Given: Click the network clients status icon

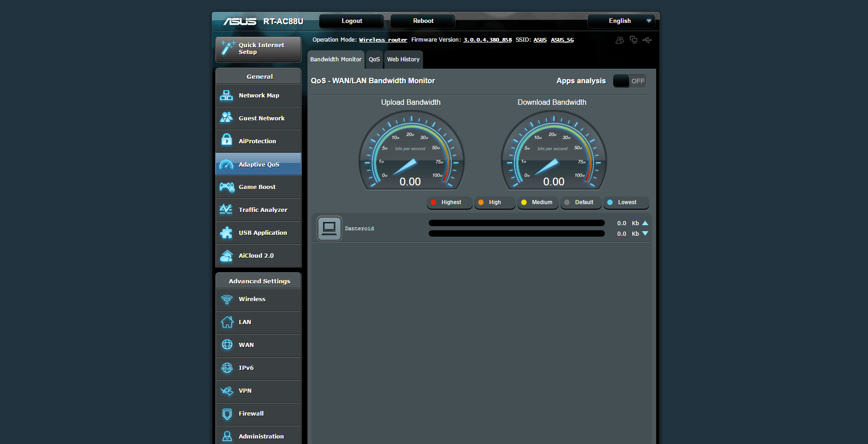Looking at the screenshot, I should 634,40.
